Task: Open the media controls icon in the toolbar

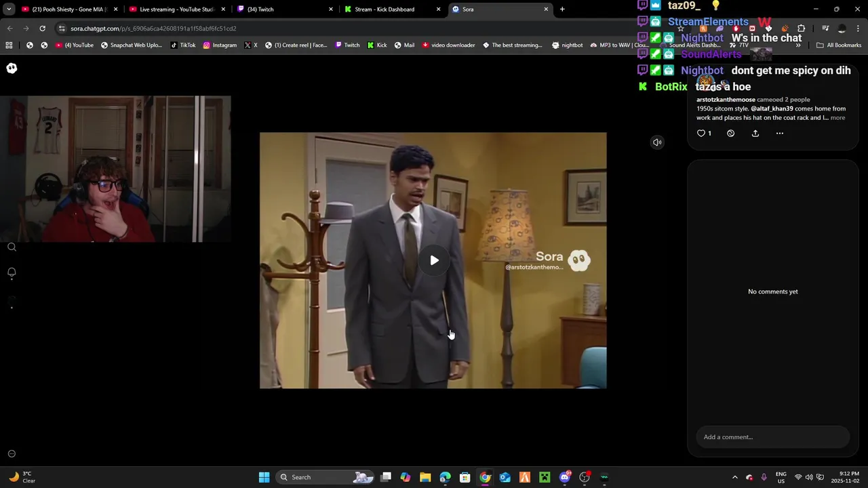Action: 825,28
